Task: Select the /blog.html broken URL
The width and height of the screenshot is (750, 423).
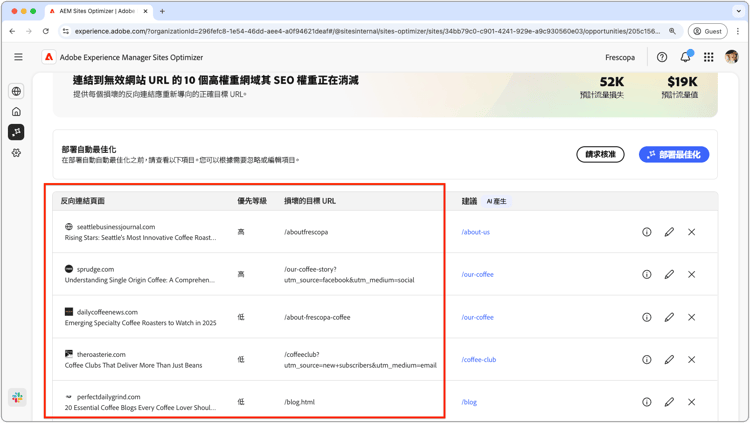Action: [299, 402]
